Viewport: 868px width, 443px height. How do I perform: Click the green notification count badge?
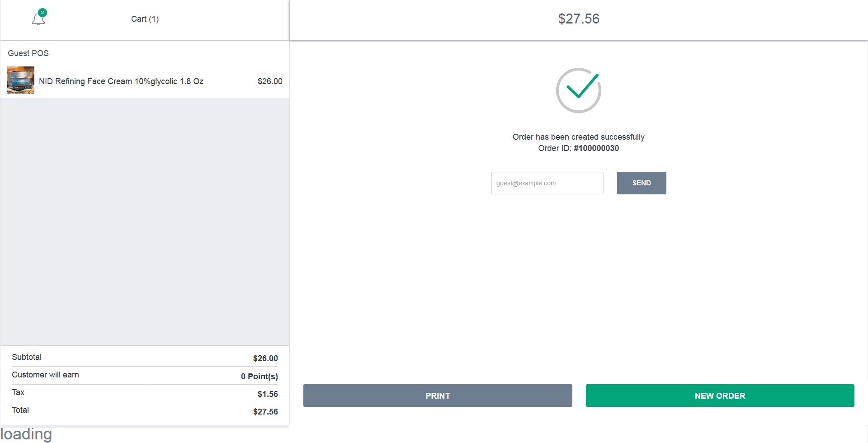[x=42, y=13]
